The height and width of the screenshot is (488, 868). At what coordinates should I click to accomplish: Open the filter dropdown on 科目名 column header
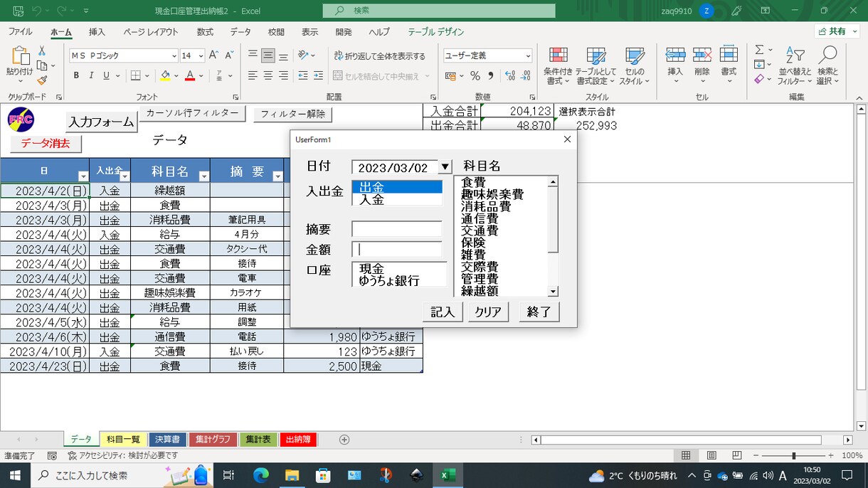point(203,176)
